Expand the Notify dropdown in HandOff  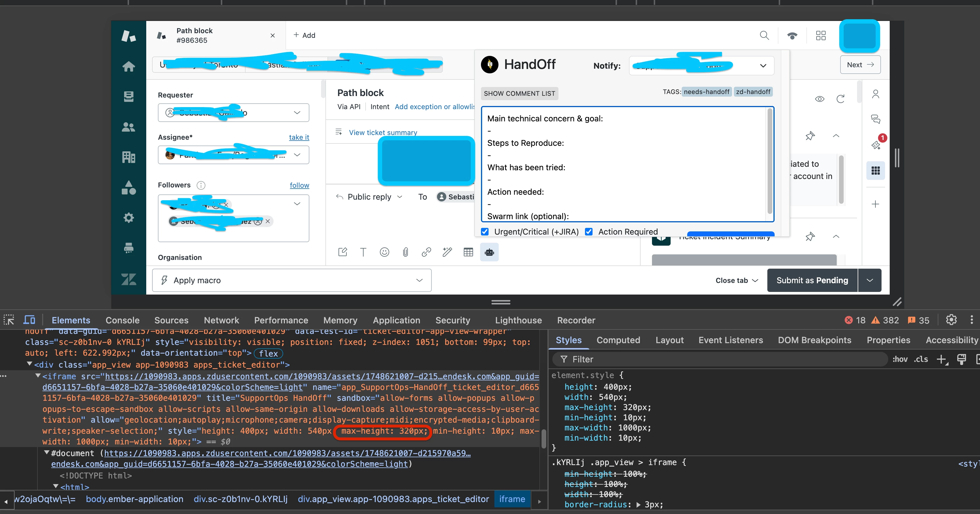click(763, 66)
